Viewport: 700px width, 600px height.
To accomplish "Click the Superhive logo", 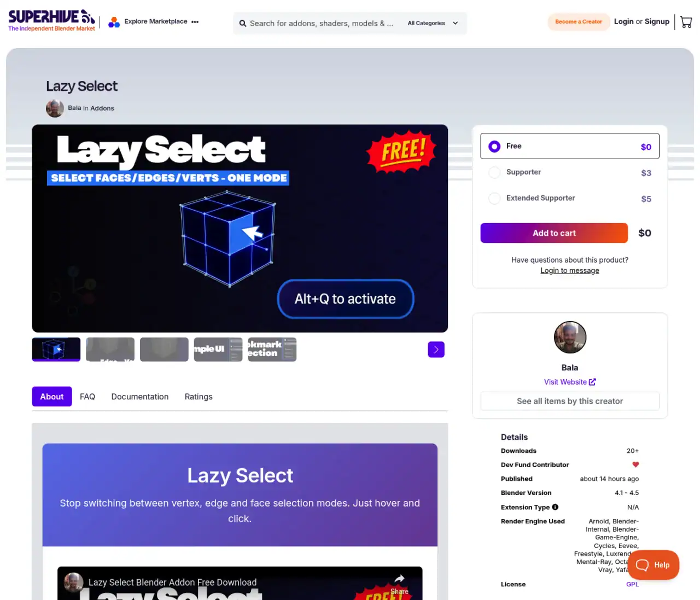I will point(52,21).
